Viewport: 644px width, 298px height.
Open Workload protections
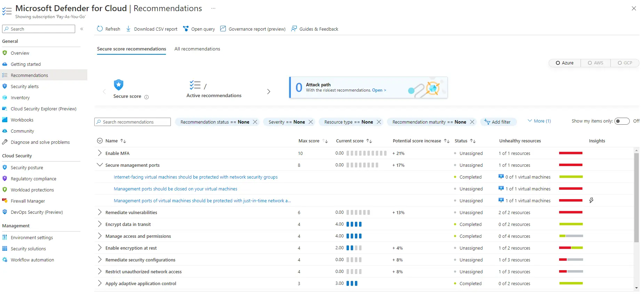32,190
